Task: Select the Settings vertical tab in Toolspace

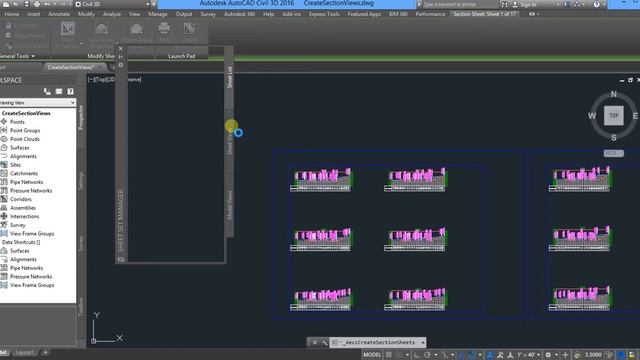Action: 81,181
